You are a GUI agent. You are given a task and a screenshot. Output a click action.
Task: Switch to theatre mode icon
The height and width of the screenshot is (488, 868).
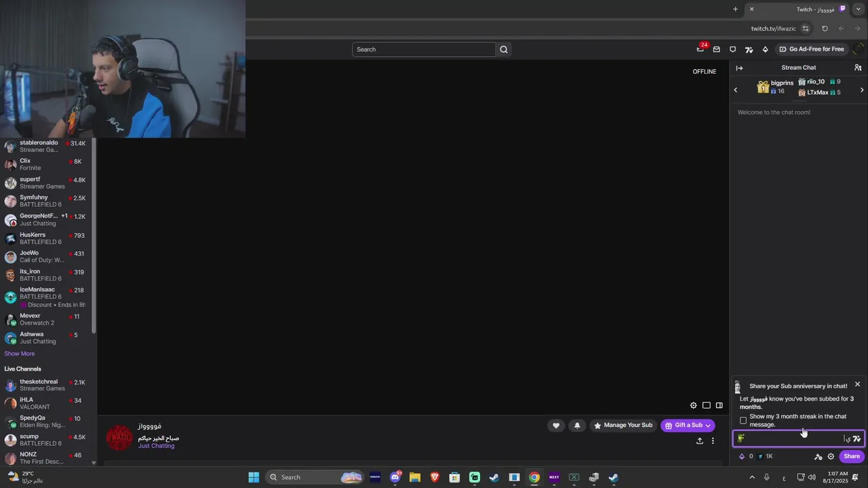pos(706,405)
